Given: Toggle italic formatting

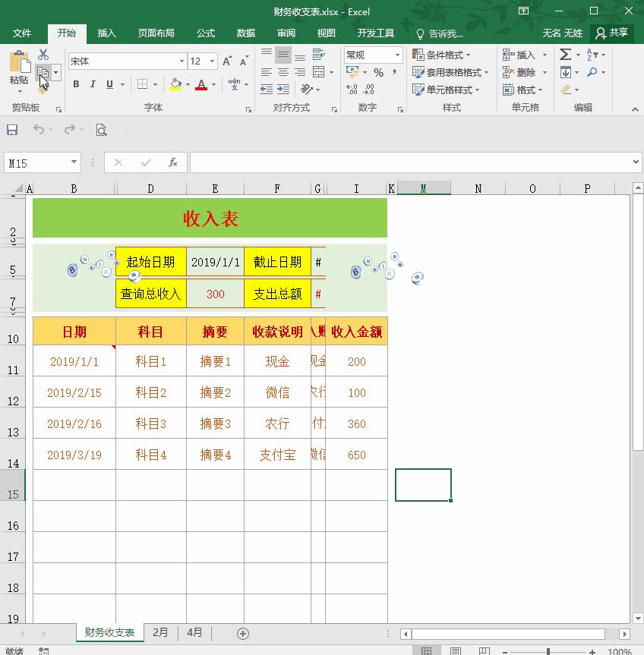Looking at the screenshot, I should click(91, 84).
